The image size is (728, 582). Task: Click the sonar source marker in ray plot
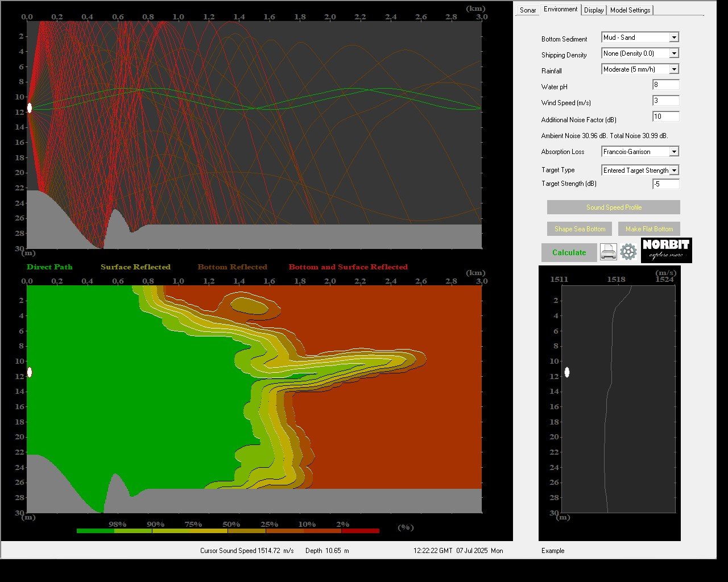pyautogui.click(x=30, y=108)
